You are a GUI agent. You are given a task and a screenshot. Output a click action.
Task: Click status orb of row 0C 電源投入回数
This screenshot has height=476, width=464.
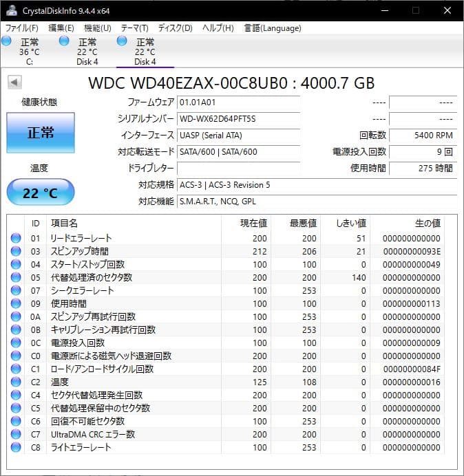click(x=16, y=343)
